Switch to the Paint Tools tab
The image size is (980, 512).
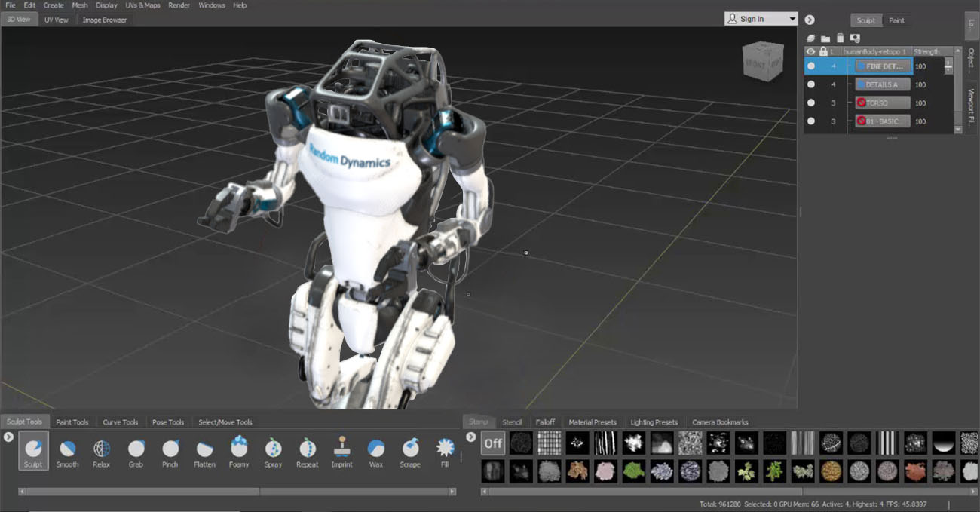pyautogui.click(x=72, y=422)
